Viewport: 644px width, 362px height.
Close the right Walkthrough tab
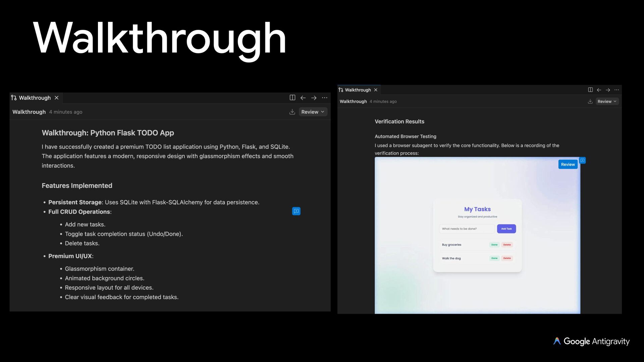coord(376,90)
